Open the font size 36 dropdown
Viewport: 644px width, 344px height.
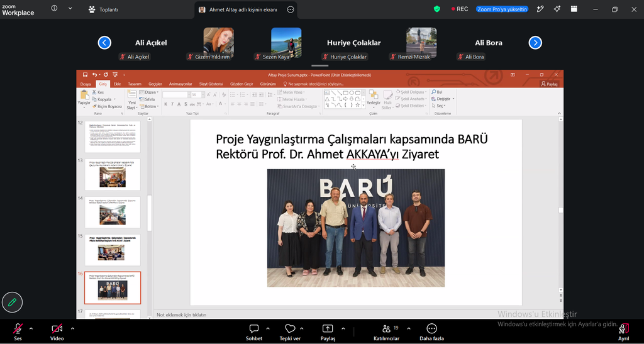click(x=203, y=95)
